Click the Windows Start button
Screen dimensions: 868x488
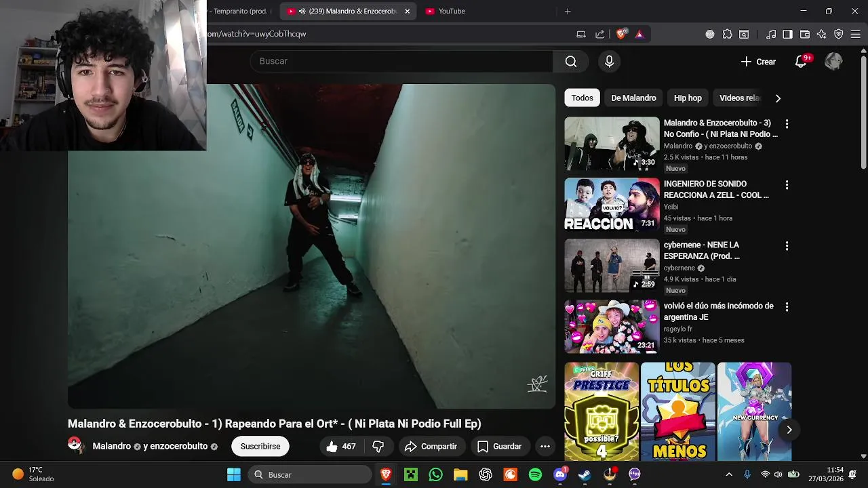[234, 474]
